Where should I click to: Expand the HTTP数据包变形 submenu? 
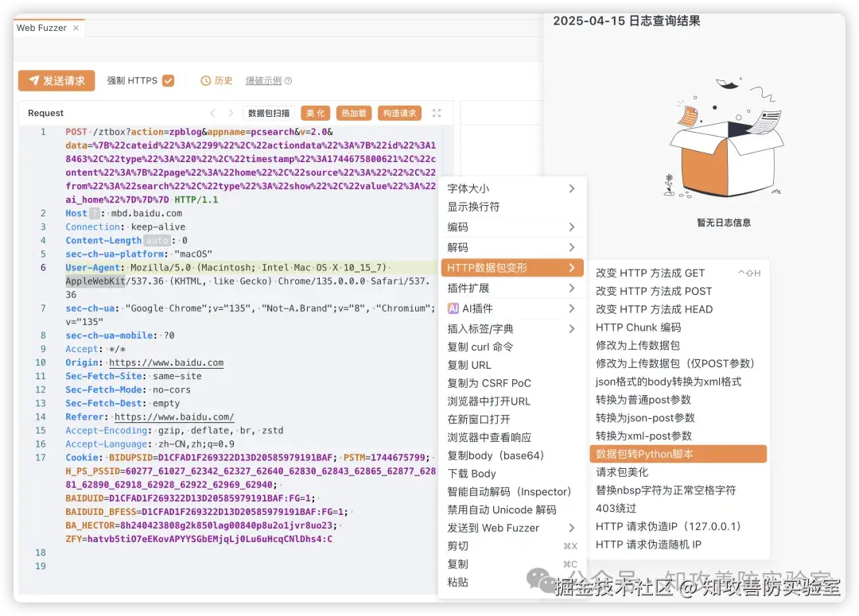pos(512,267)
